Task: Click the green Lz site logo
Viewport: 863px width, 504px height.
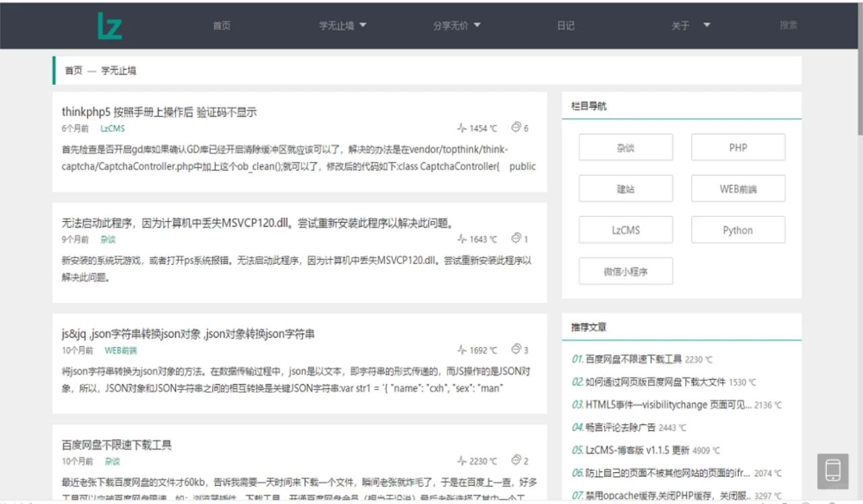Action: pos(110,26)
